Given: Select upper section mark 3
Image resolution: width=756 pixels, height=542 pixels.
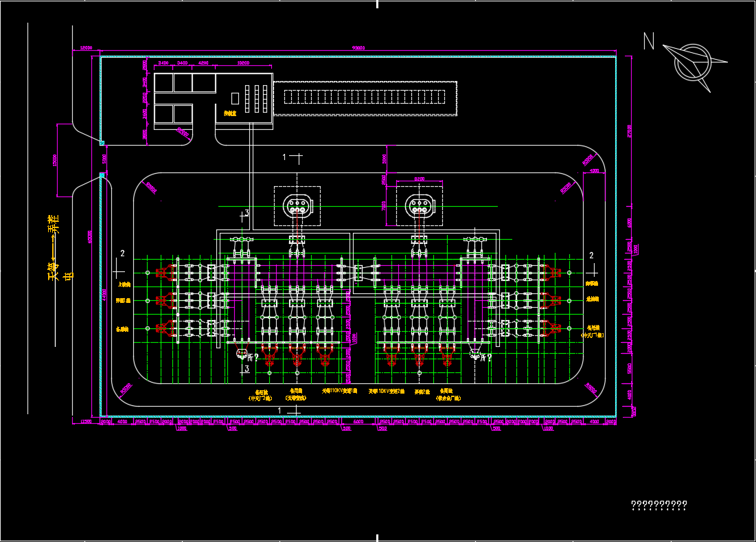Looking at the screenshot, I should point(244,215).
